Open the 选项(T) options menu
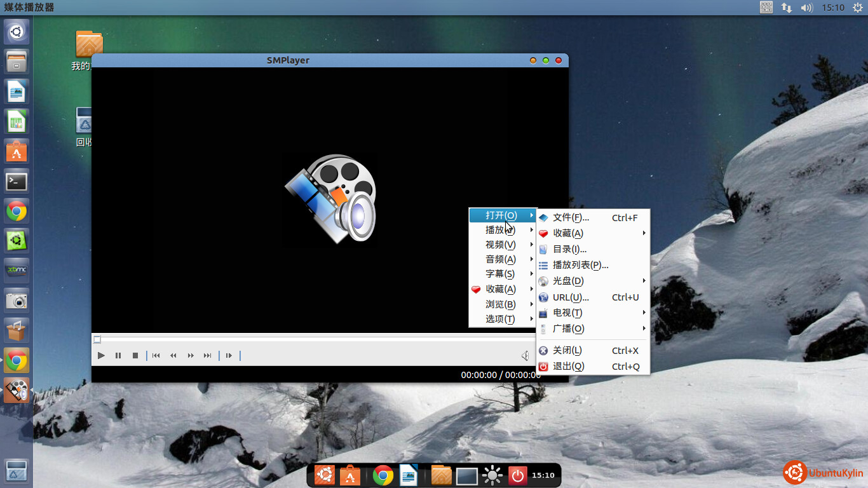This screenshot has height=488, width=868. point(500,319)
